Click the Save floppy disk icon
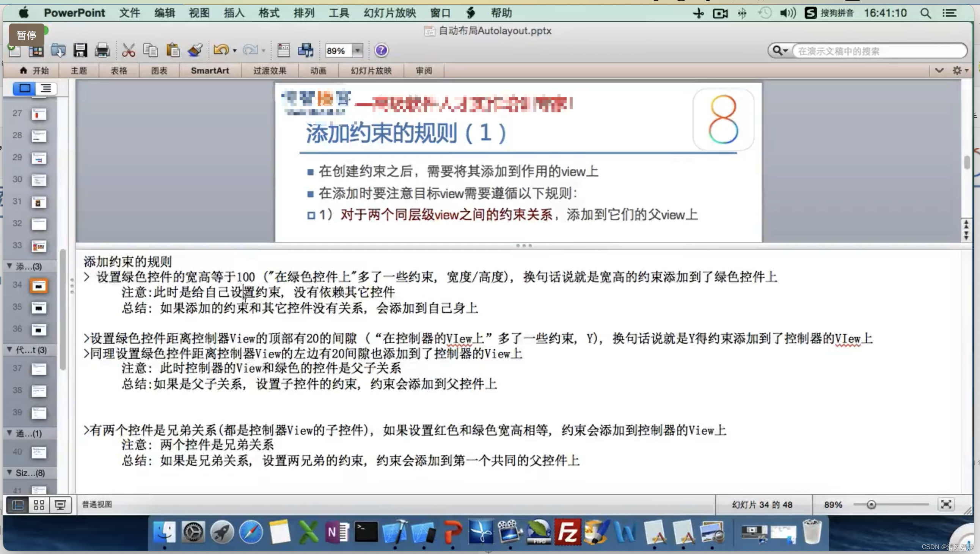 click(x=80, y=50)
